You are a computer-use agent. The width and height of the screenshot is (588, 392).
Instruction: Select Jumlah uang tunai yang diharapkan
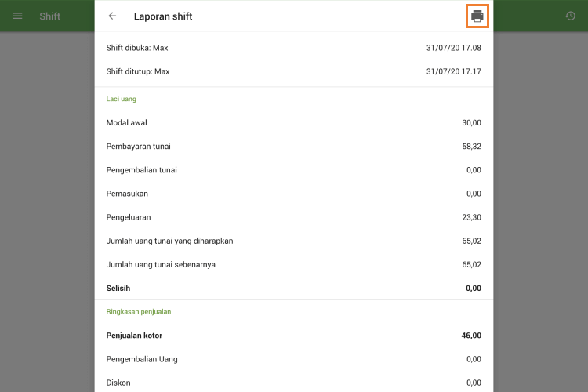[293, 241]
